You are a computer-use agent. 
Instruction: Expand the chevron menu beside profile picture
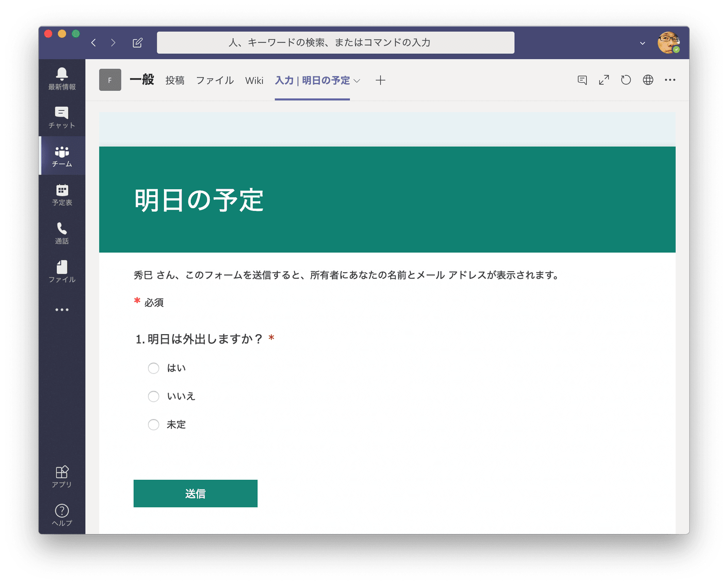(x=643, y=43)
